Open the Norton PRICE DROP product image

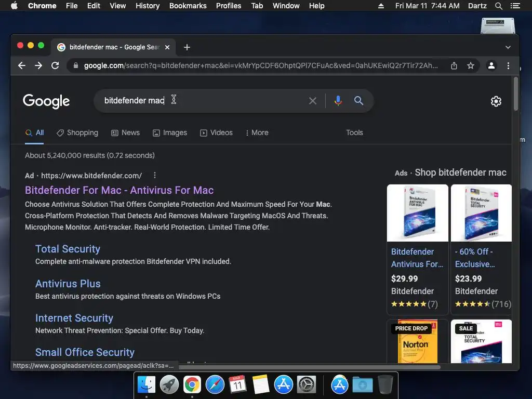(x=418, y=341)
